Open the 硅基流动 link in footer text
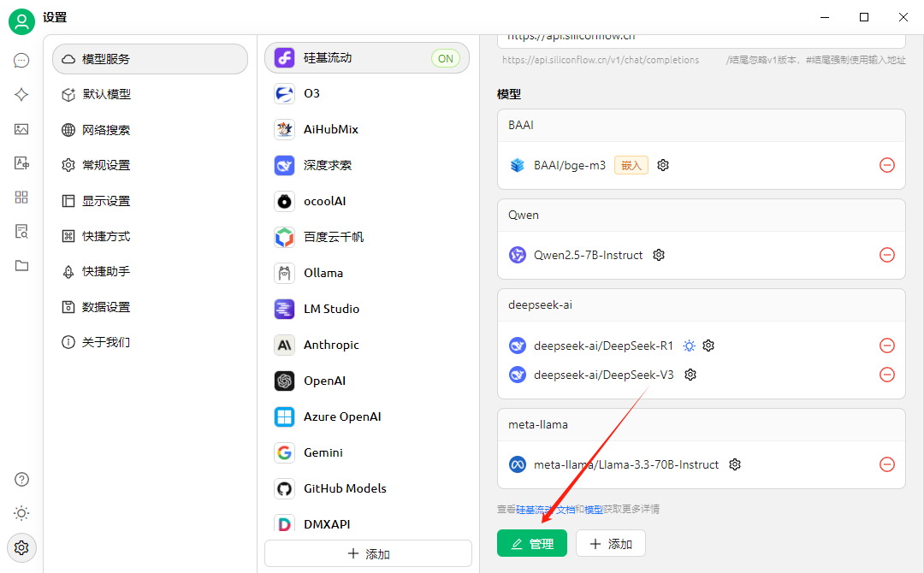Screen dimensions: 924x573 click(x=534, y=510)
